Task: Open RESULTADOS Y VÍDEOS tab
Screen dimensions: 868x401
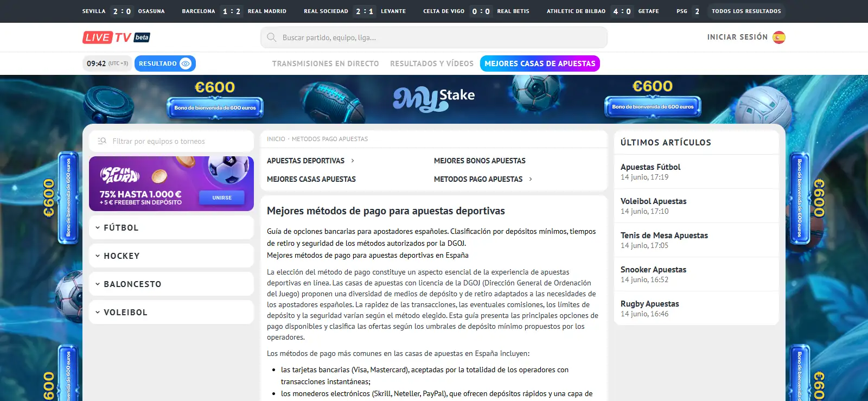Action: click(432, 63)
